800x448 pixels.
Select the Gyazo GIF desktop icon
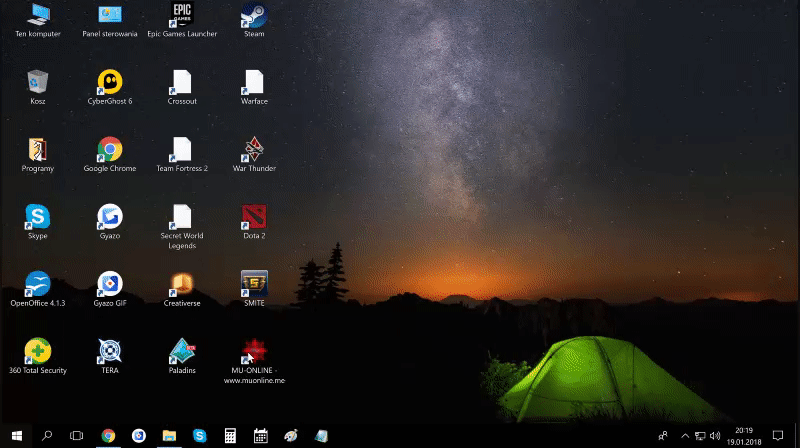point(110,289)
